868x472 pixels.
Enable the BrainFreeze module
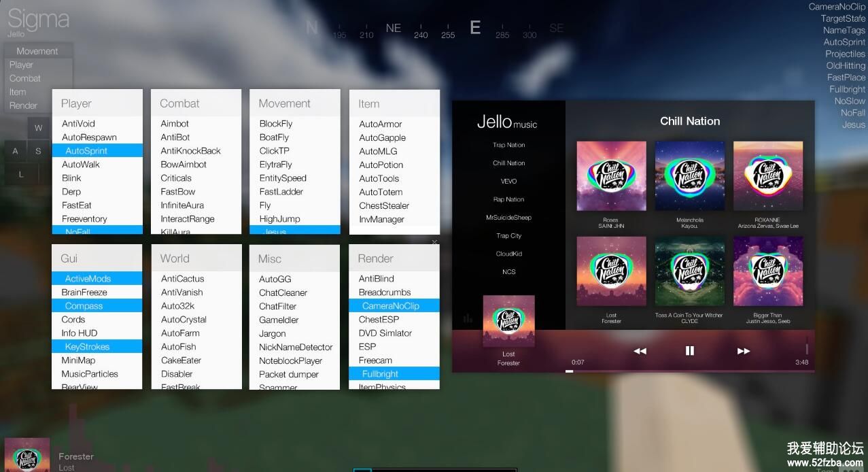pos(97,292)
